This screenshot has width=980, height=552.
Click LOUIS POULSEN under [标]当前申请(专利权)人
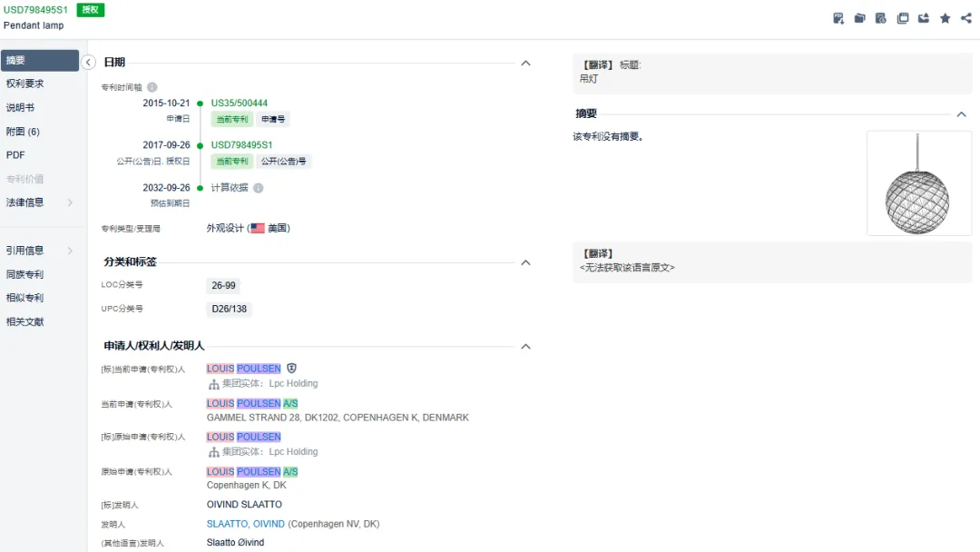tap(244, 369)
